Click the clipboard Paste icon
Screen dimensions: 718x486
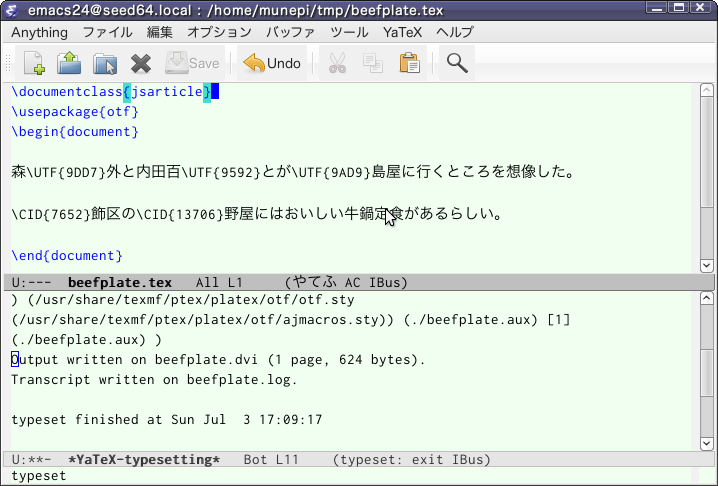pyautogui.click(x=409, y=63)
